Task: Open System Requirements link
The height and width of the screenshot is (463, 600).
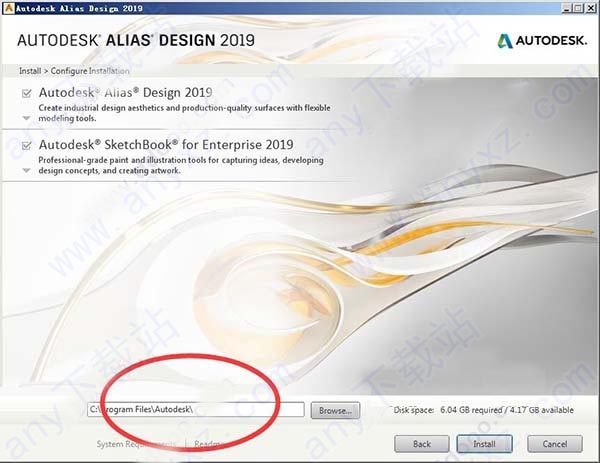Action: pyautogui.click(x=136, y=444)
